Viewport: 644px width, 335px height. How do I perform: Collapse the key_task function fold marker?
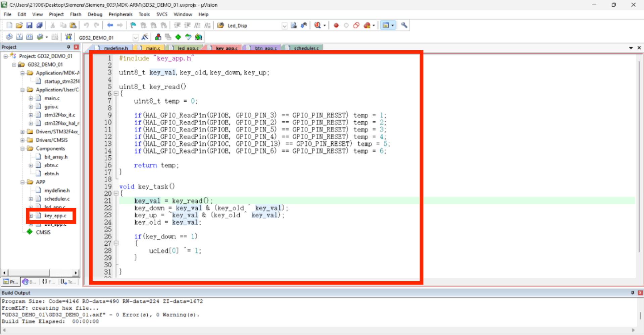(116, 193)
